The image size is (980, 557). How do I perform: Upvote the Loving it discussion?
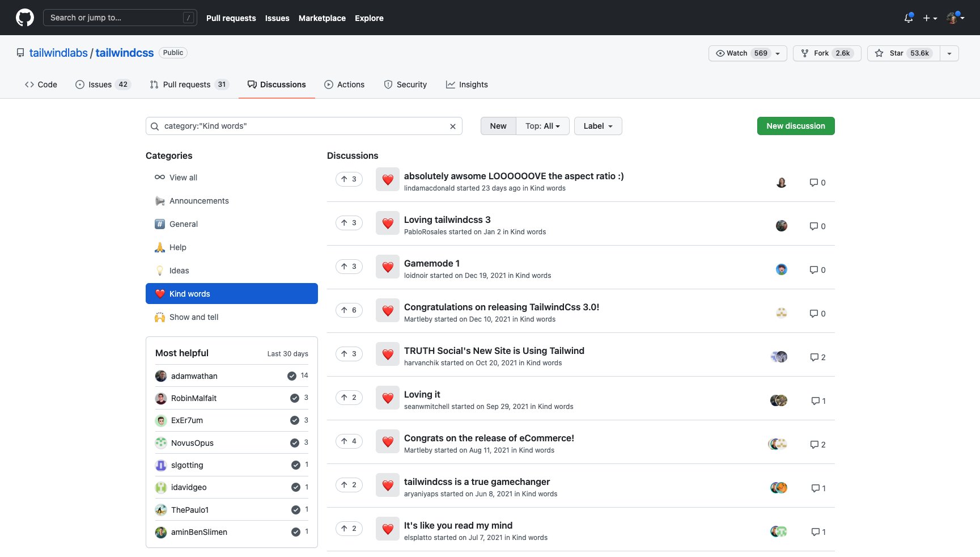click(x=349, y=398)
